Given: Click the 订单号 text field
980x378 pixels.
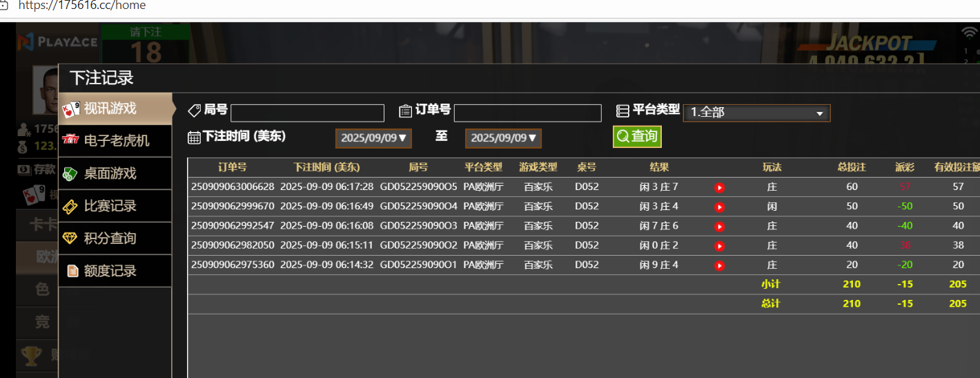Looking at the screenshot, I should tap(527, 113).
